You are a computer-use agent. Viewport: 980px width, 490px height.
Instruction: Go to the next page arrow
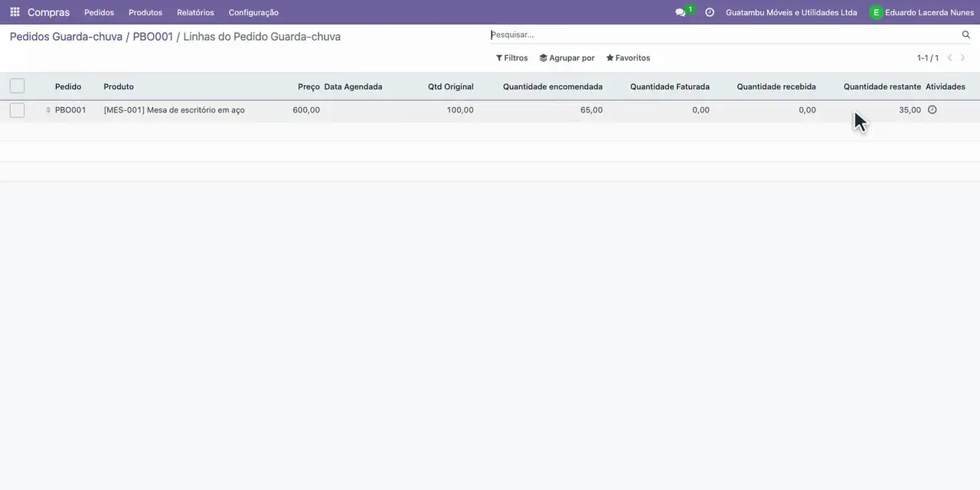pos(963,57)
